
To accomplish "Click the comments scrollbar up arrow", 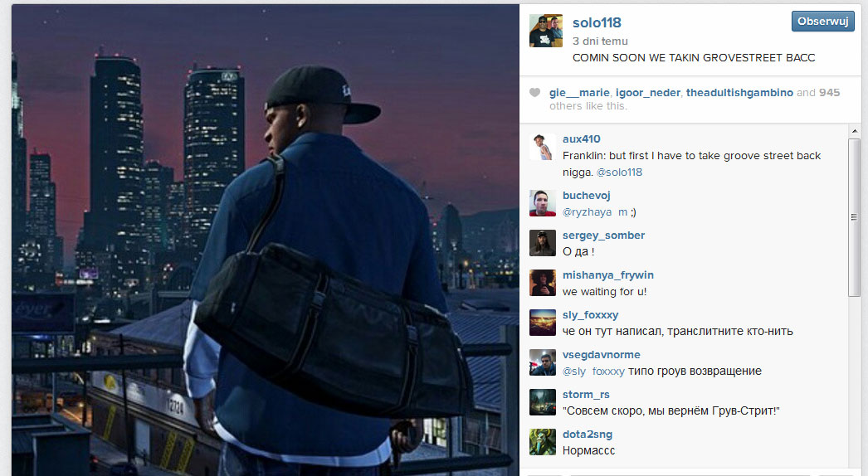I will click(854, 131).
